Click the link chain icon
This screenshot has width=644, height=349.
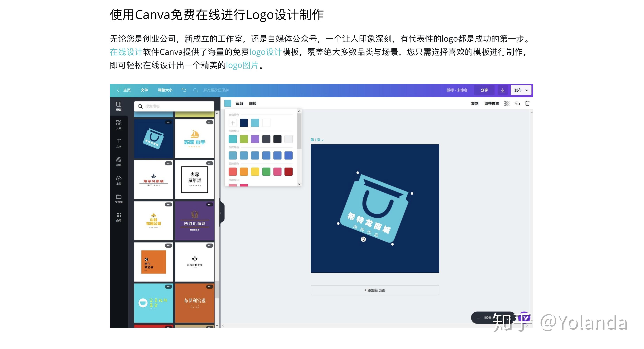pos(517,103)
